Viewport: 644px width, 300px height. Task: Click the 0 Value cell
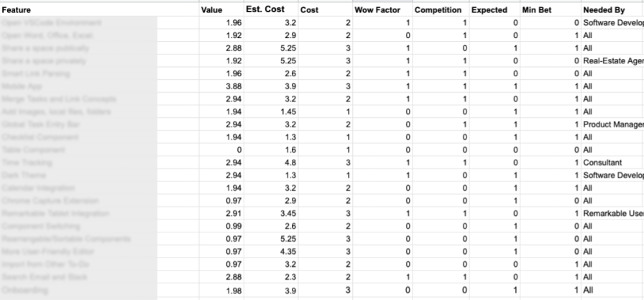pyautogui.click(x=221, y=150)
